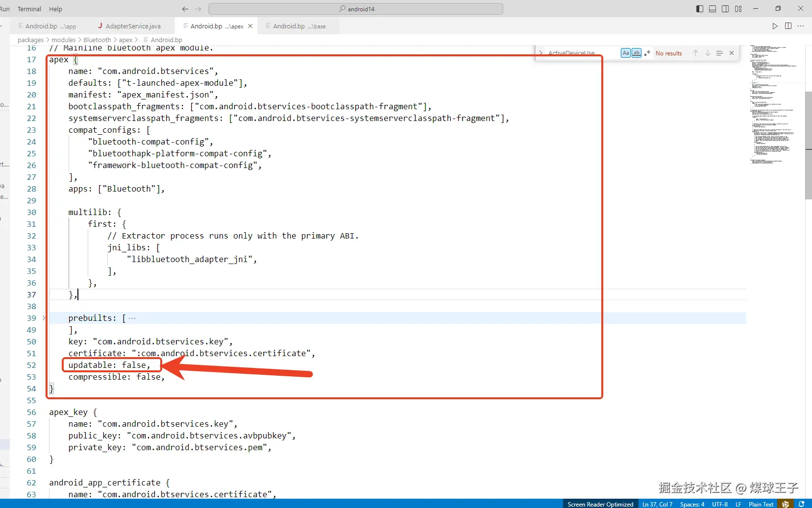
Task: Click the editor vertical scrollbar thumb
Action: point(808,145)
